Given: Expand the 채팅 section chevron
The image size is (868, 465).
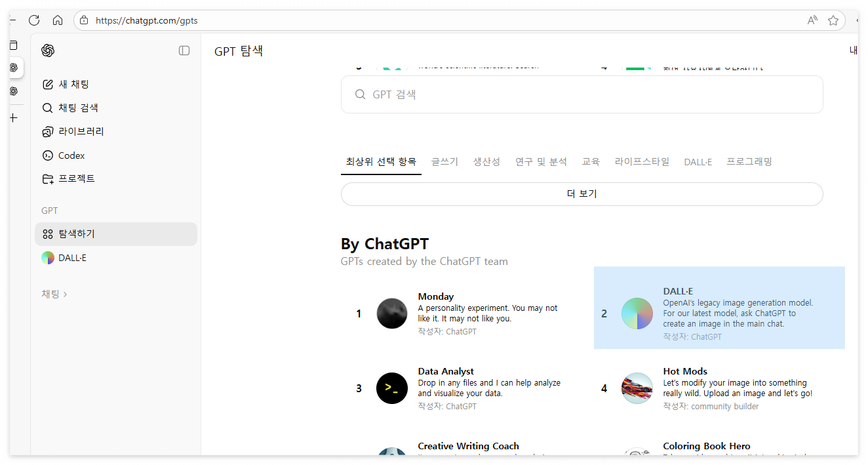Looking at the screenshot, I should click(x=65, y=294).
